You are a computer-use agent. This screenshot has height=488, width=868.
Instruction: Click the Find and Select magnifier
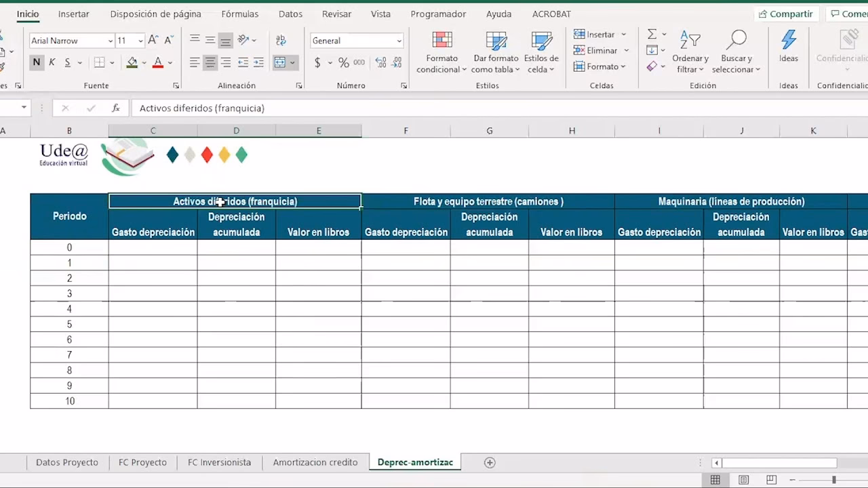point(736,41)
